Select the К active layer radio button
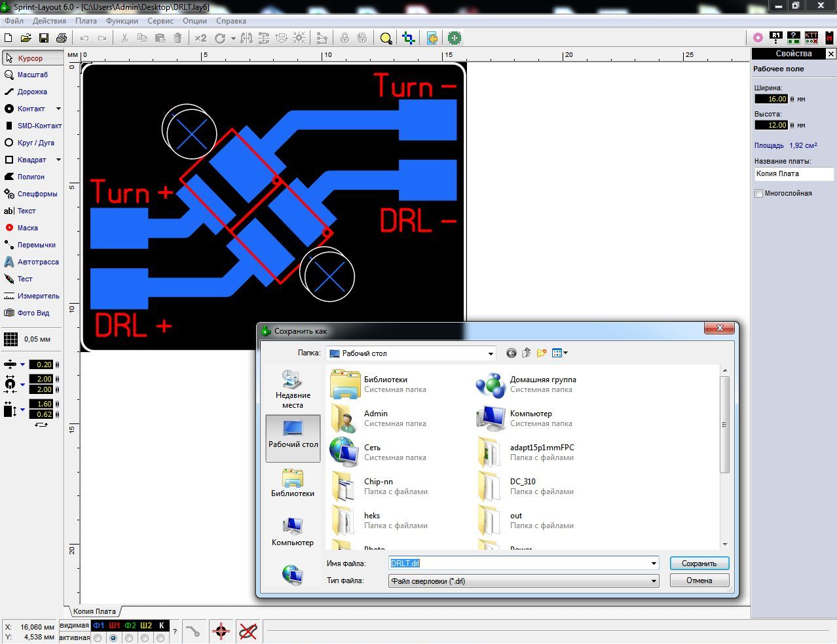Screen dimensions: 837x644 pyautogui.click(x=160, y=637)
